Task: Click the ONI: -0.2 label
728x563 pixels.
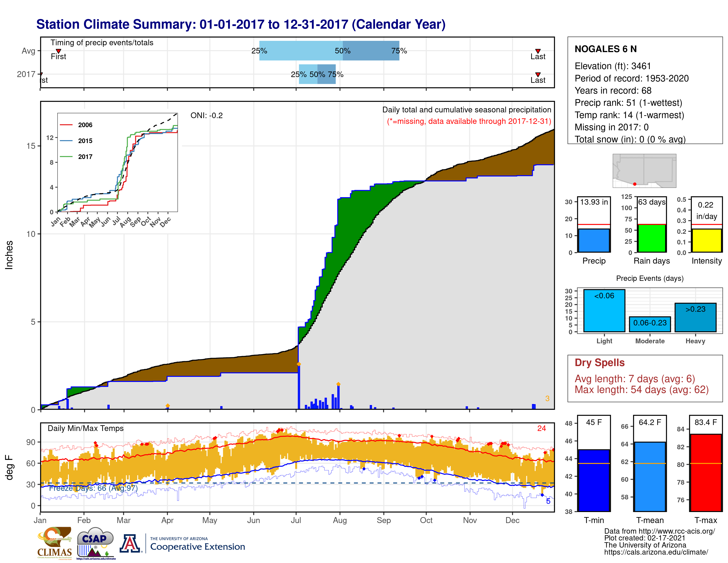Action: coord(206,115)
